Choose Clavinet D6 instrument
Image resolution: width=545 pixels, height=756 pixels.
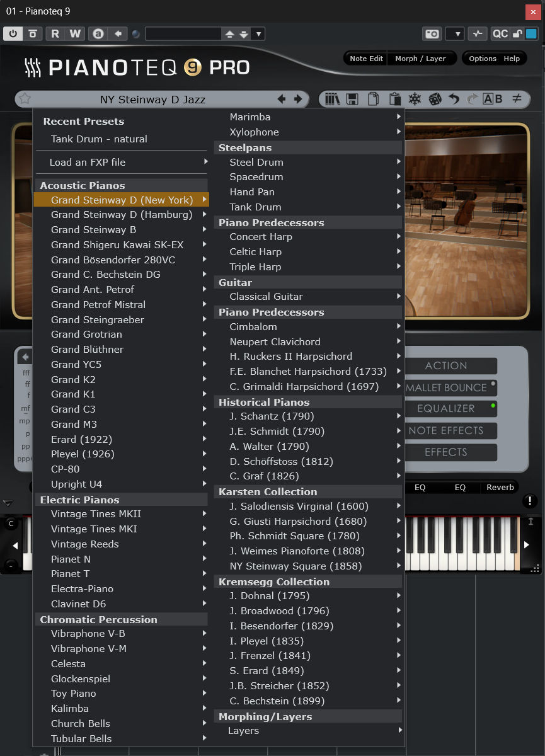[121, 604]
